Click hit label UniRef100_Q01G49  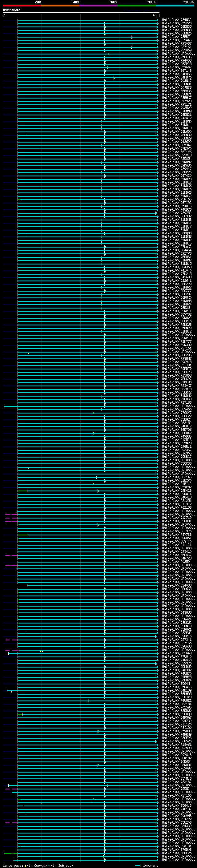[177, 653]
